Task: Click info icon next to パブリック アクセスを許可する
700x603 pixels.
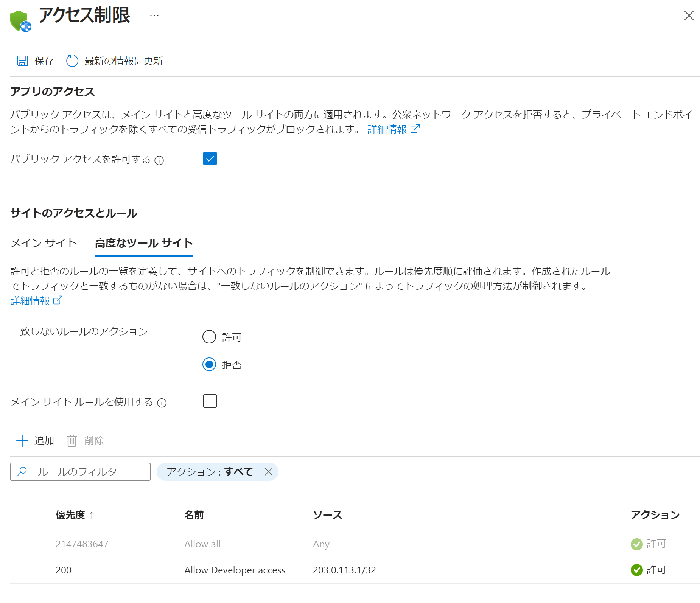Action: tap(159, 160)
